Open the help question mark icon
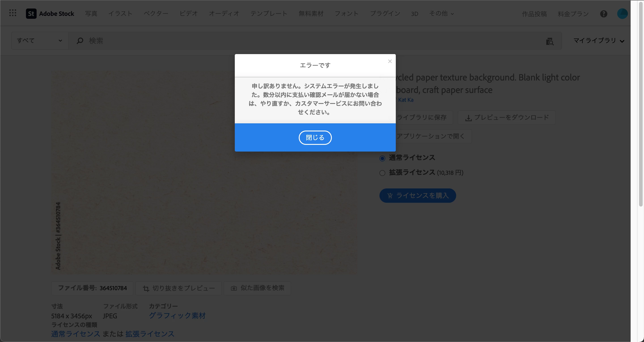Screen dimensions: 644x342 tap(604, 14)
